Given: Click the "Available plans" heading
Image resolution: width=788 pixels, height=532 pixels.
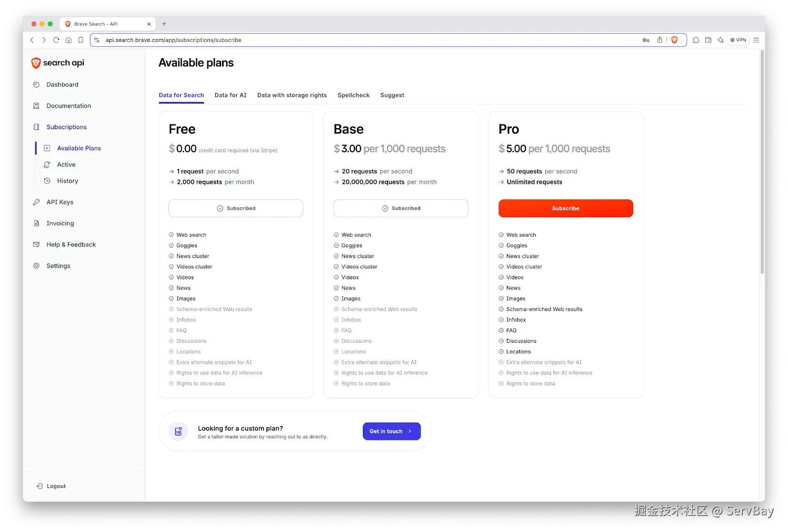Looking at the screenshot, I should point(196,63).
